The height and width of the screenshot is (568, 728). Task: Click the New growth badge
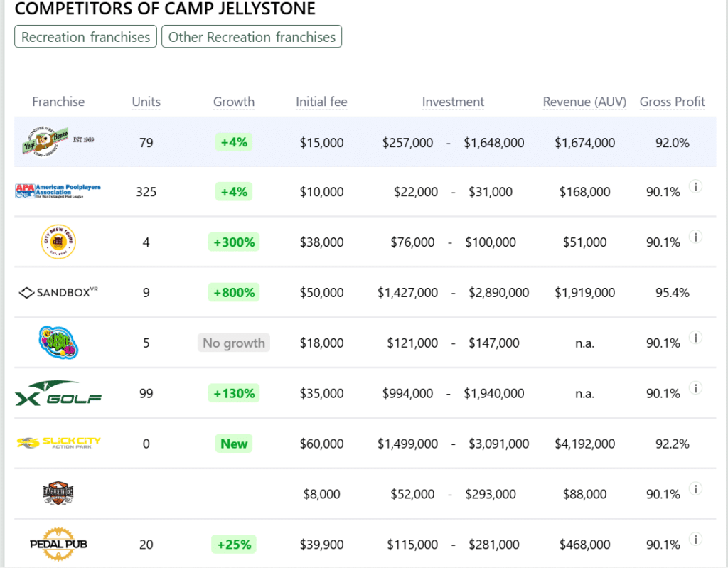click(x=233, y=444)
